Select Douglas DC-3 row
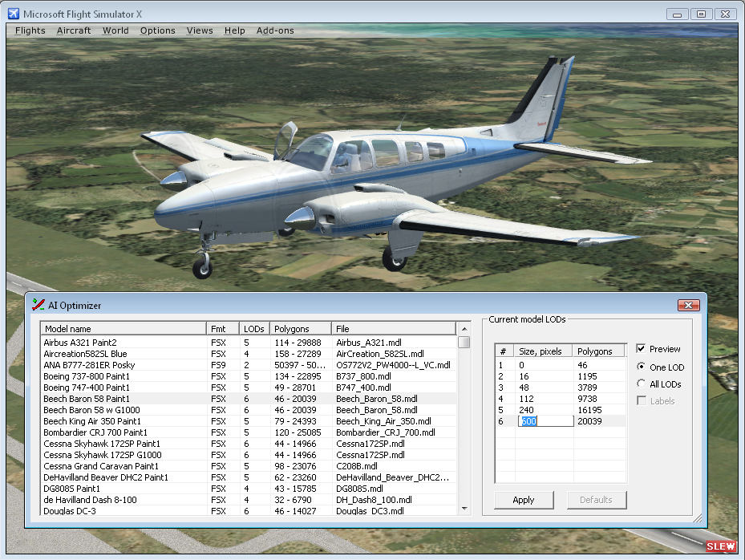This screenshot has height=560, width=745. pyautogui.click(x=249, y=511)
